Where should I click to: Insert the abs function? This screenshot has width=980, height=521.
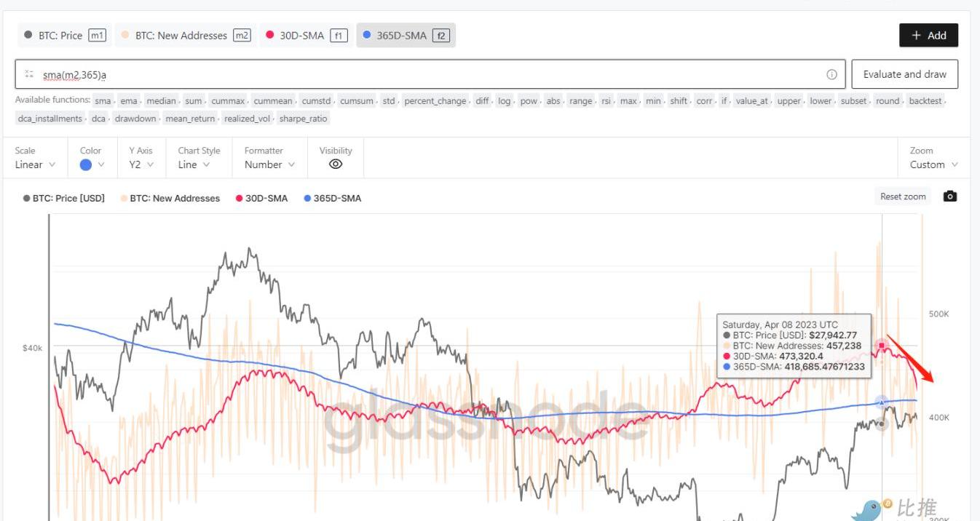click(553, 101)
